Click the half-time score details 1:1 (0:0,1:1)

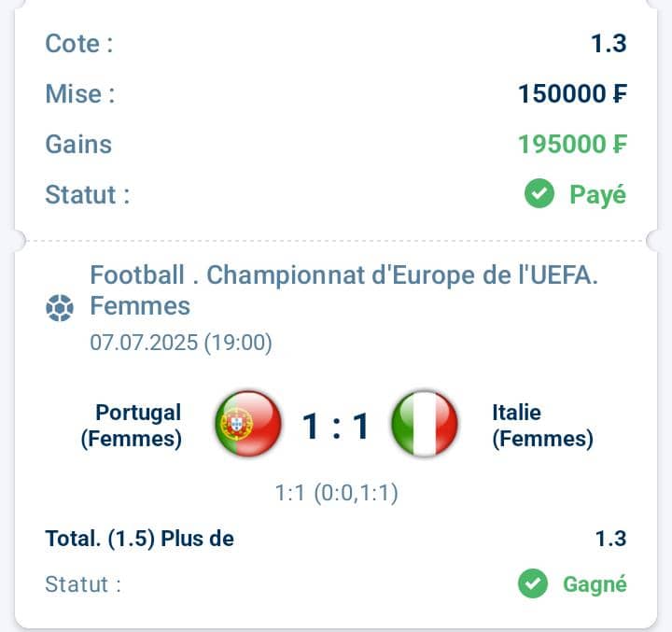pos(336,493)
